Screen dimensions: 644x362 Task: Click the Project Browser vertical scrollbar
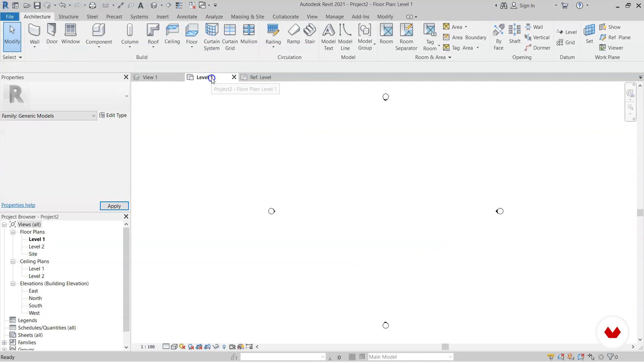[126, 280]
